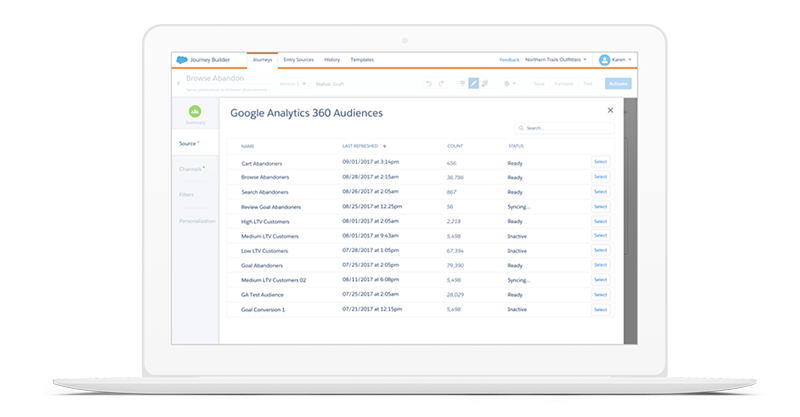
Task: Click the Feedback link
Action: point(509,60)
